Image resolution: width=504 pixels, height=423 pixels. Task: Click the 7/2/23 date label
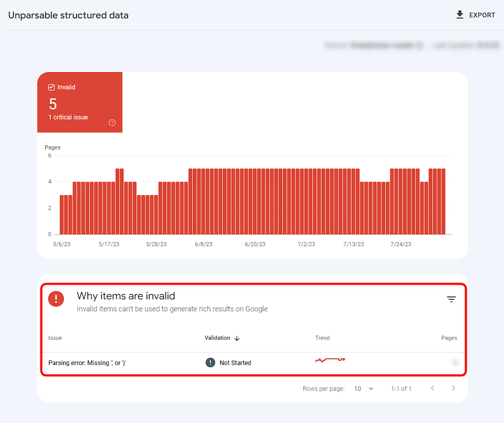point(306,244)
